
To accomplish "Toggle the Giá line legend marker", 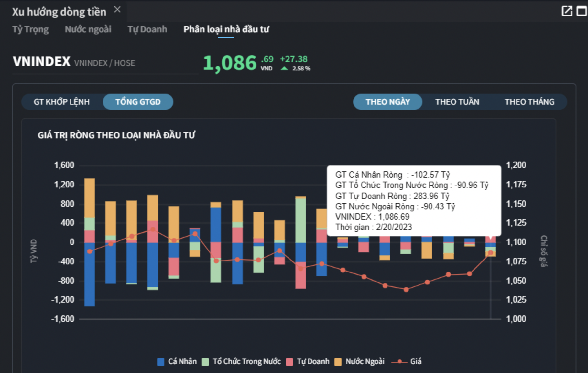I will [x=400, y=362].
